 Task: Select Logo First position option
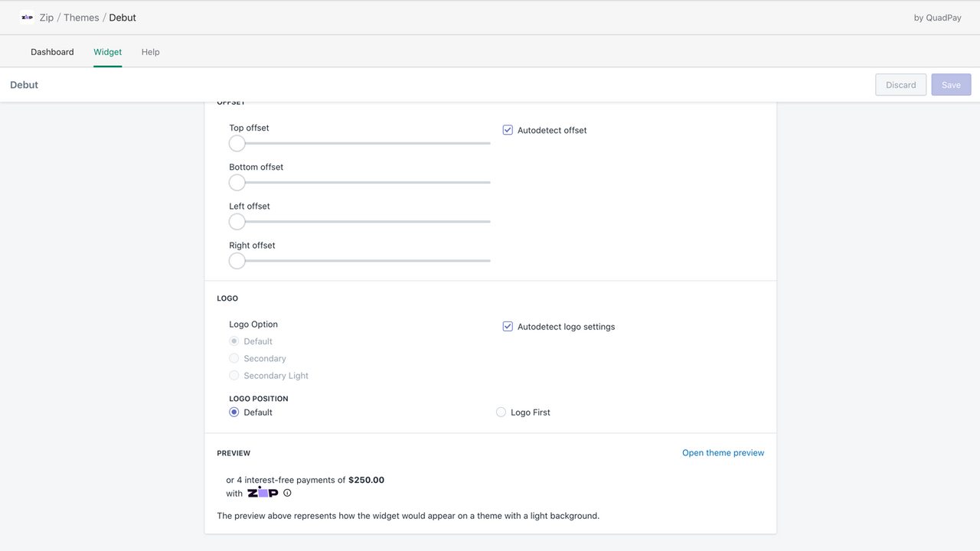pos(501,412)
